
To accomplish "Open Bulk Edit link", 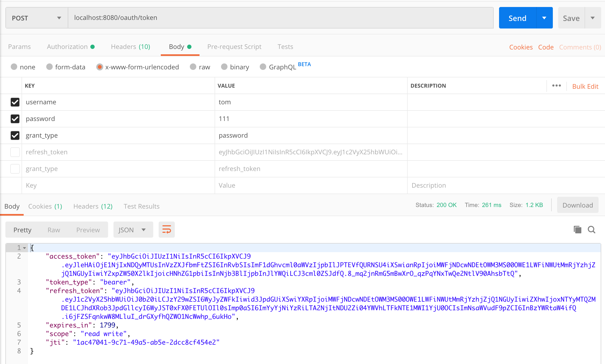I will click(x=585, y=86).
